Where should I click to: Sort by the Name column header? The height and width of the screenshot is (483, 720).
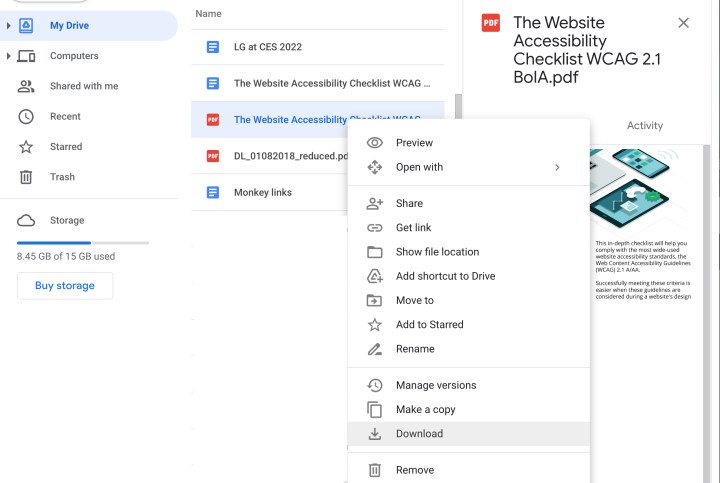tap(208, 14)
